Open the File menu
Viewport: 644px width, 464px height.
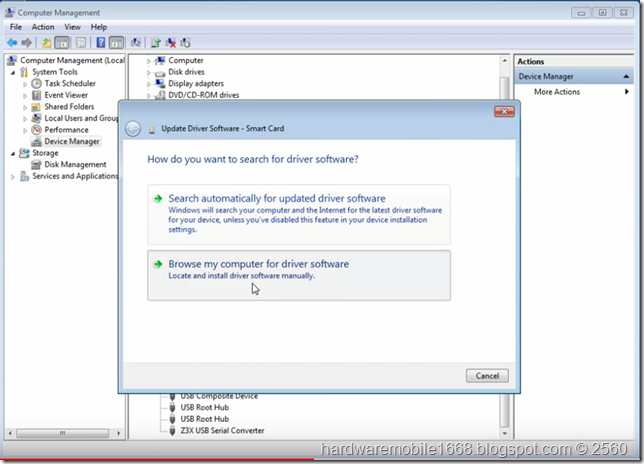(16, 27)
